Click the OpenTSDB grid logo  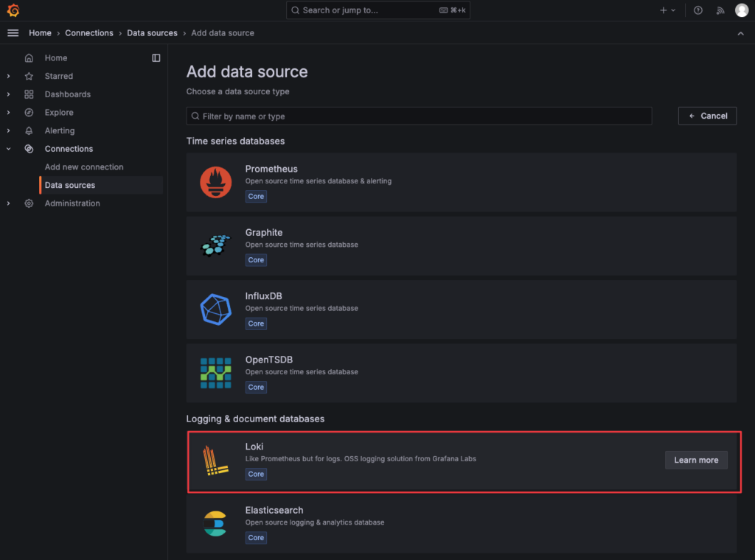[216, 373]
